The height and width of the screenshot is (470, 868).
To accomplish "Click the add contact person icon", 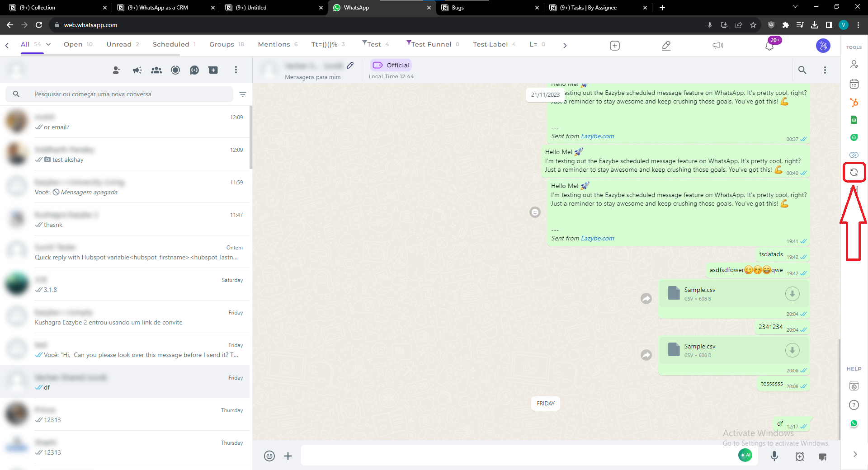I will (x=116, y=70).
